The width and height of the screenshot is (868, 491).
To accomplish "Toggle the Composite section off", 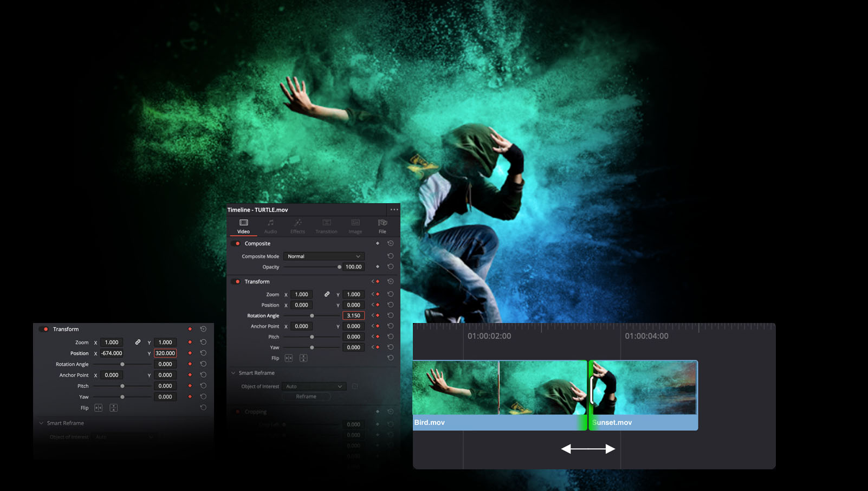I will [x=236, y=244].
